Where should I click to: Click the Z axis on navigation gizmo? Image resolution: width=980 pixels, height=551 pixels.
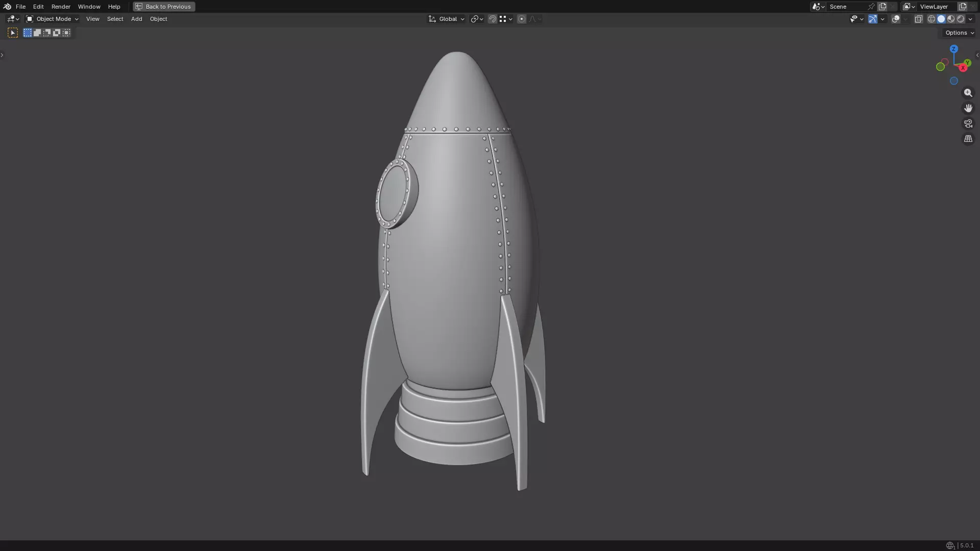click(953, 49)
